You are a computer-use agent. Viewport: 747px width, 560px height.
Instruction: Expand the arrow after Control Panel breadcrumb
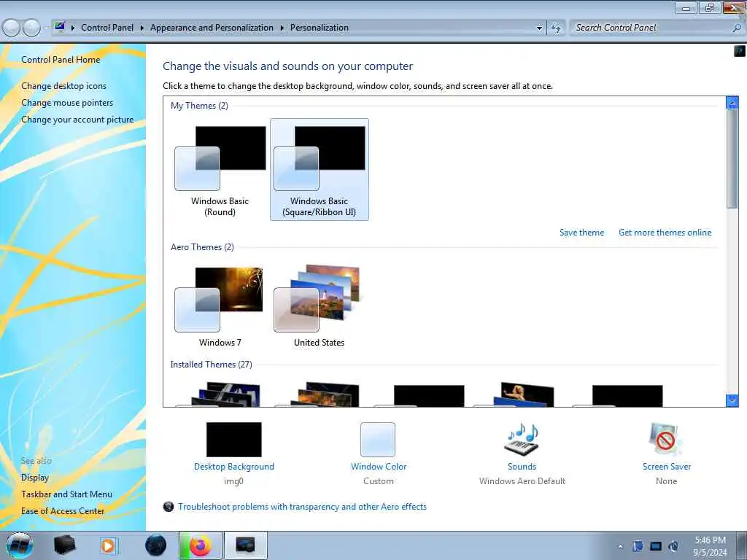(x=142, y=28)
